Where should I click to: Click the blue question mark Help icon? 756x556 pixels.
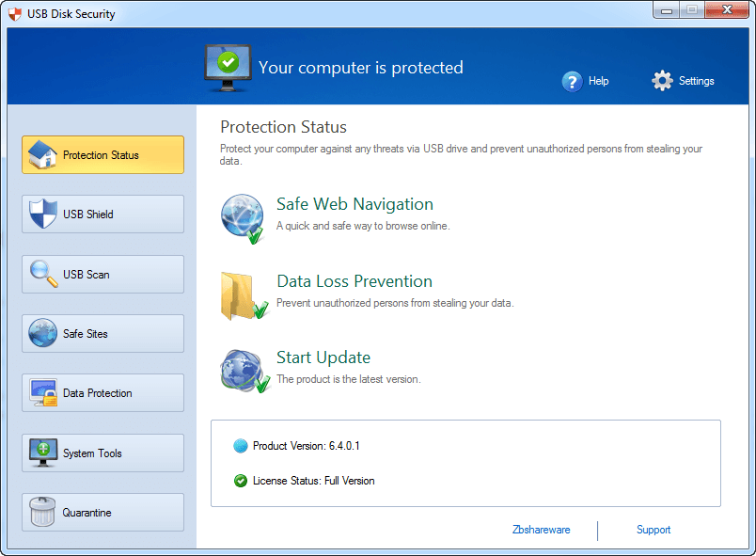[572, 82]
